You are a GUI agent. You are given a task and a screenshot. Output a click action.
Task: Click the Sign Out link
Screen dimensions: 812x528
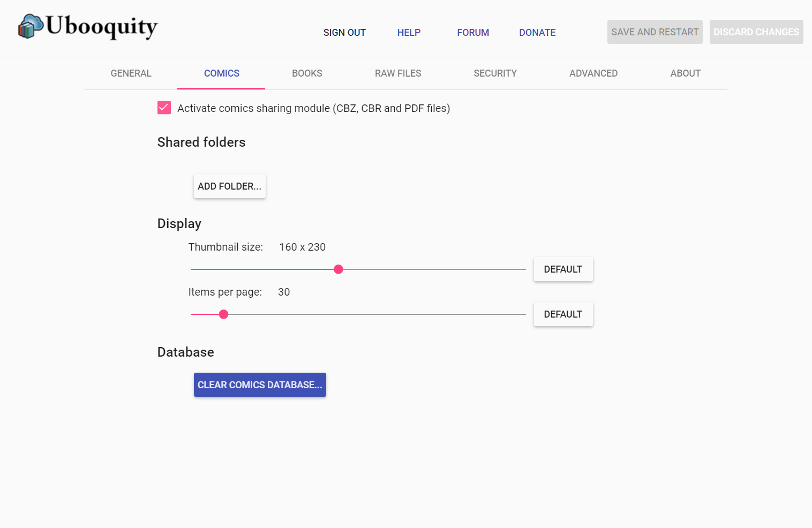[344, 33]
